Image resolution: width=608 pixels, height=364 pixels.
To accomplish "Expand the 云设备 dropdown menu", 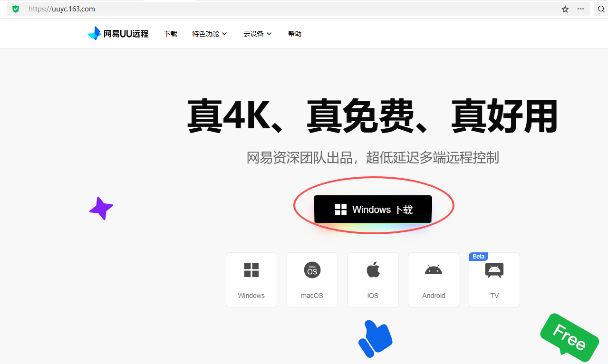I will pyautogui.click(x=258, y=34).
